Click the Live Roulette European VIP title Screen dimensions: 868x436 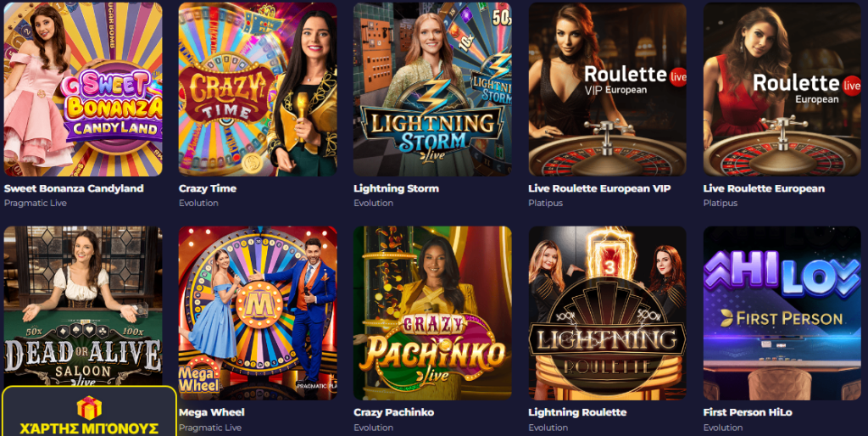click(x=599, y=188)
